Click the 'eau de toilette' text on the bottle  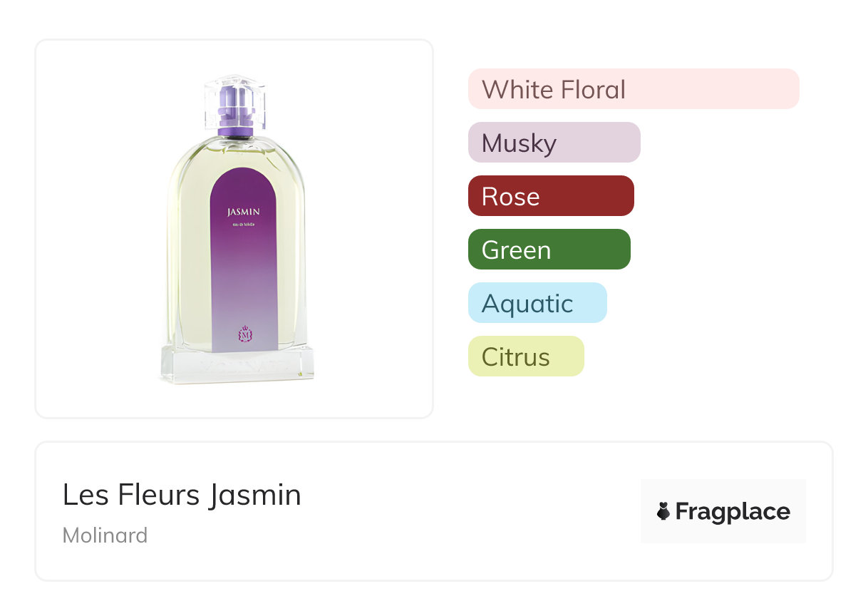point(244,226)
